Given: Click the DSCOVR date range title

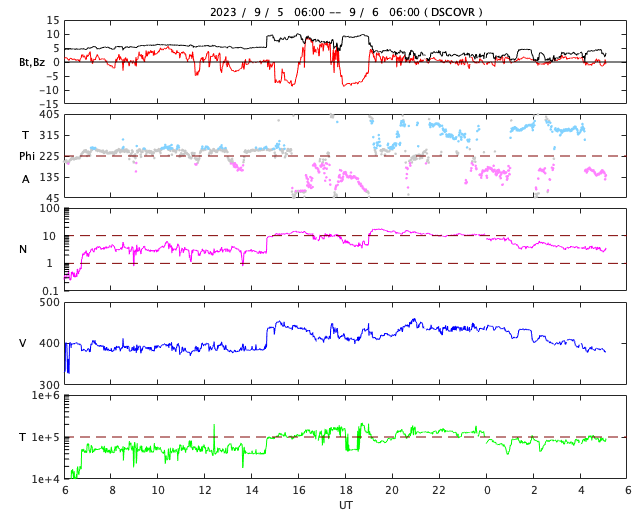Looking at the screenshot, I should click(346, 12).
